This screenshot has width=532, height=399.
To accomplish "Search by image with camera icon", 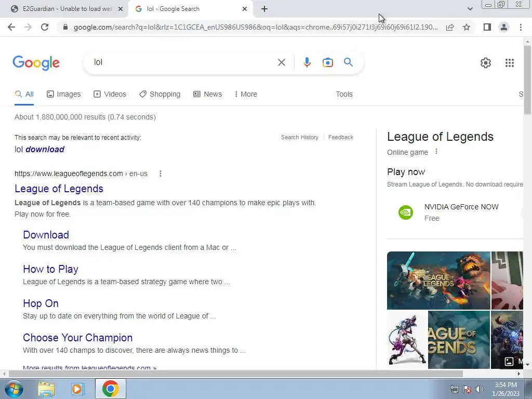I will (328, 62).
